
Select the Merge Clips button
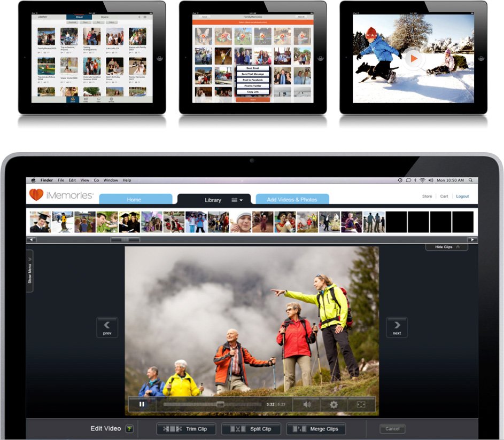tap(316, 429)
